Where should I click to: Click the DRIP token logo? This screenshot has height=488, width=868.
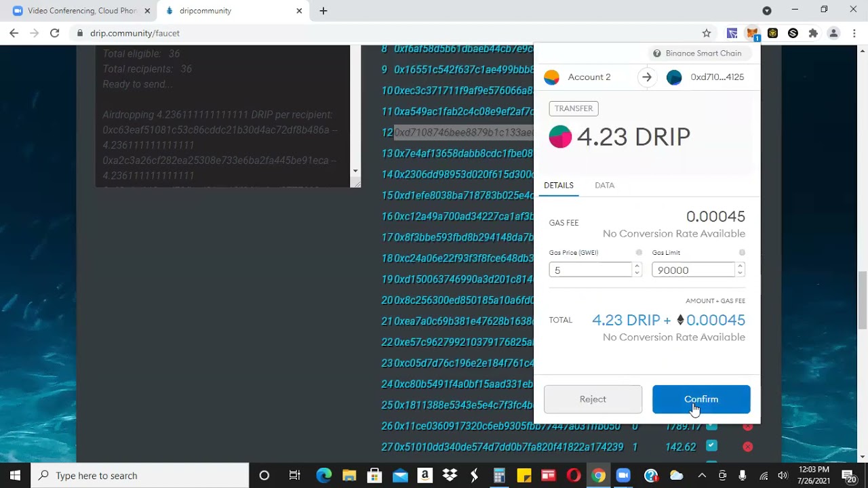[x=560, y=137]
